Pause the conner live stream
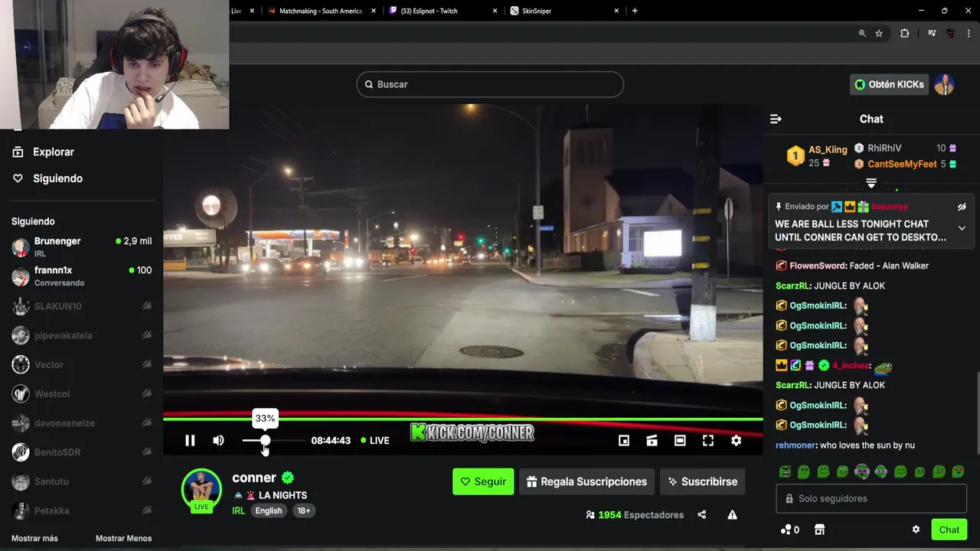Viewport: 980px width, 551px height. click(190, 440)
